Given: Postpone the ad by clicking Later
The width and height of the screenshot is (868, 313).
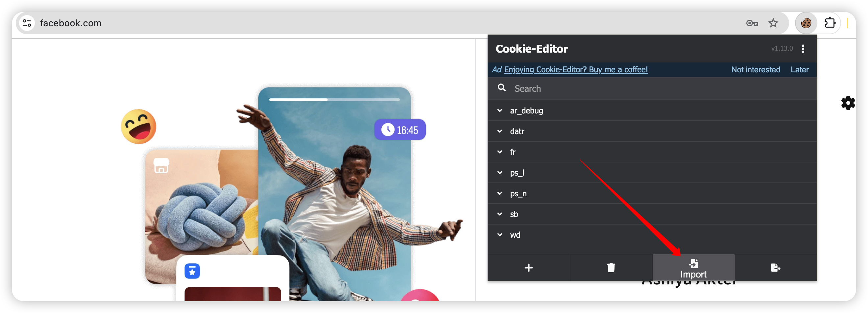Looking at the screenshot, I should pos(799,69).
